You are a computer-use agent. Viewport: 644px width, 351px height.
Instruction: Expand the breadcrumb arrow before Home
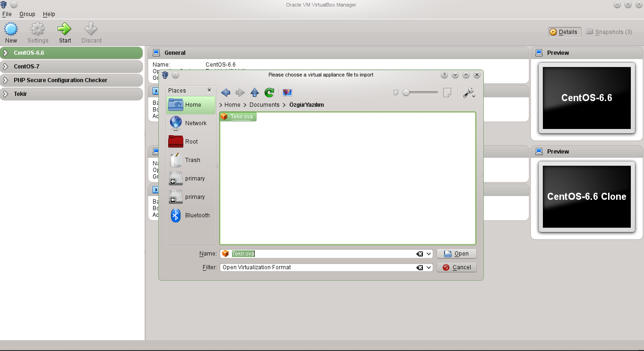[x=221, y=105]
